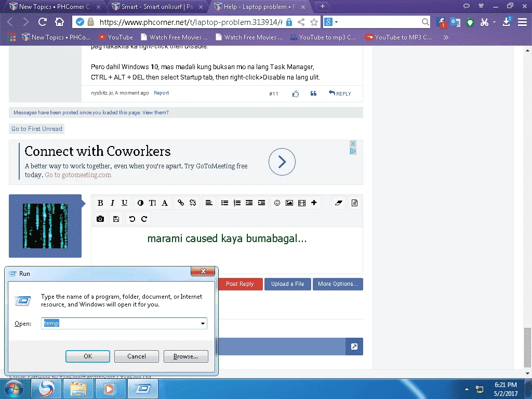Open Windows Explorer from taskbar
Screen dimensions: 532x399
click(x=78, y=389)
